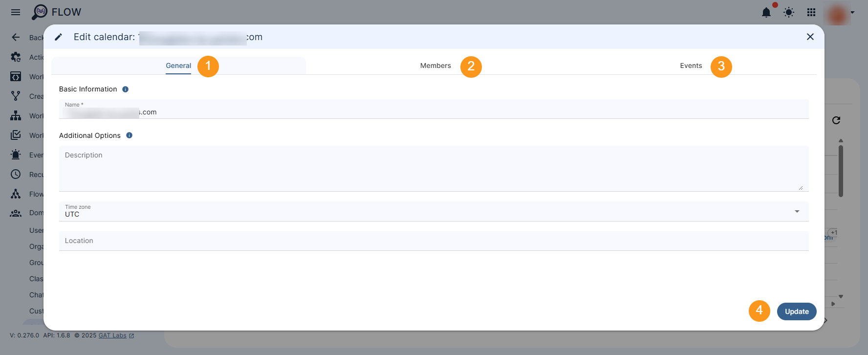This screenshot has height=355, width=868.
Task: Open the apps grid launcher
Action: (x=811, y=12)
